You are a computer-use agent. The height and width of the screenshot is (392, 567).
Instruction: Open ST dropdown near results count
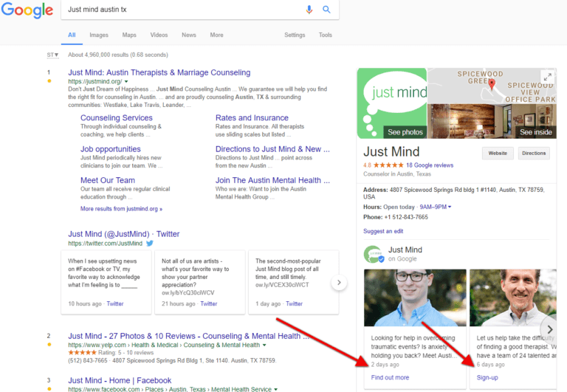coord(52,55)
